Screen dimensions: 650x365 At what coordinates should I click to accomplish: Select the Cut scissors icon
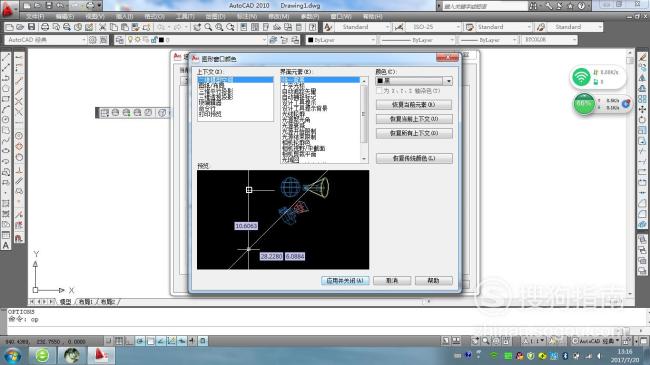(x=102, y=27)
